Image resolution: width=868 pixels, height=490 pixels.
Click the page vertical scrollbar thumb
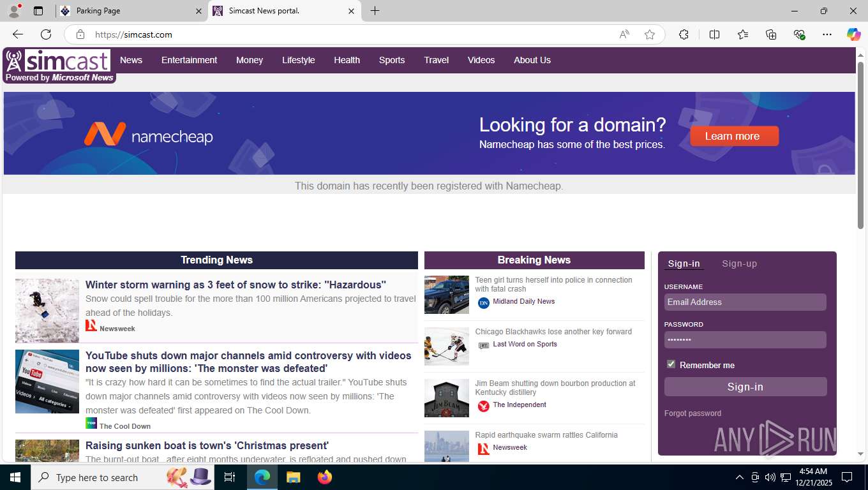point(861,145)
